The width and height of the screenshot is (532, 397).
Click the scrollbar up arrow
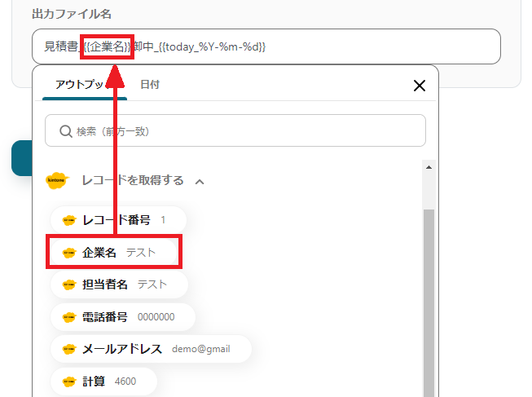point(429,167)
